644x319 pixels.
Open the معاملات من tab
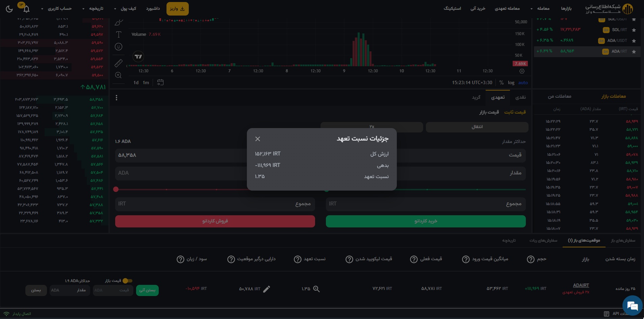click(x=559, y=96)
